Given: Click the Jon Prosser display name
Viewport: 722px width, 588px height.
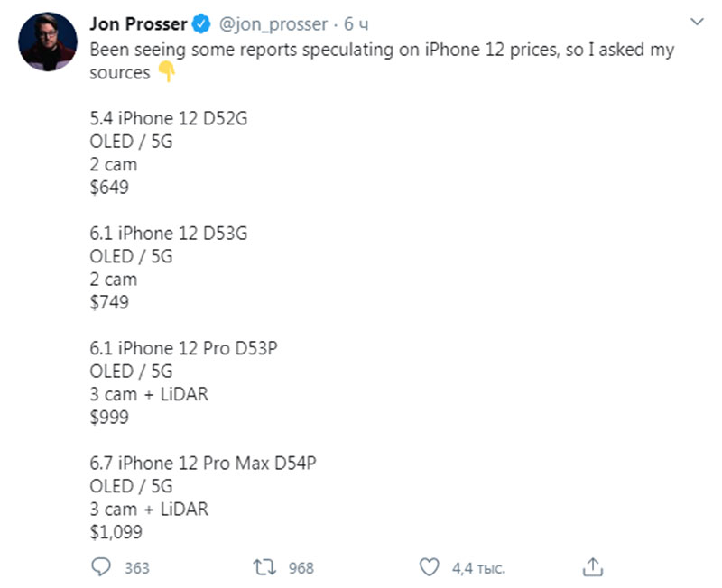Looking at the screenshot, I should (135, 24).
